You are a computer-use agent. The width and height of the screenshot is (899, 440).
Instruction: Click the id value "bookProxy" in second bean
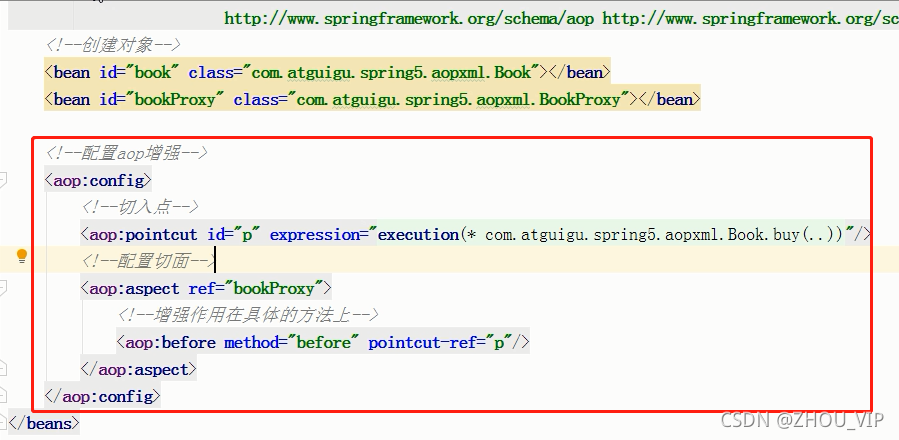point(175,99)
